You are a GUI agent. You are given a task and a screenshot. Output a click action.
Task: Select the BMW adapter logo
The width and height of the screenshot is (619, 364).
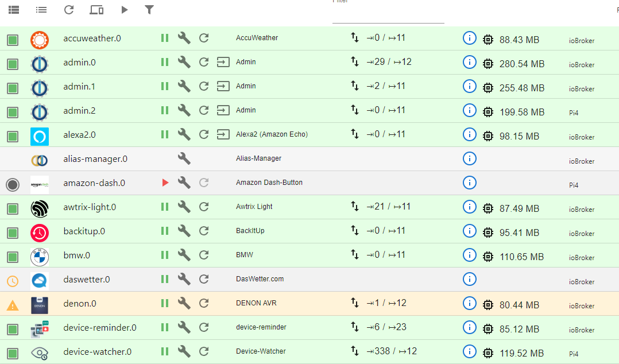tap(40, 257)
